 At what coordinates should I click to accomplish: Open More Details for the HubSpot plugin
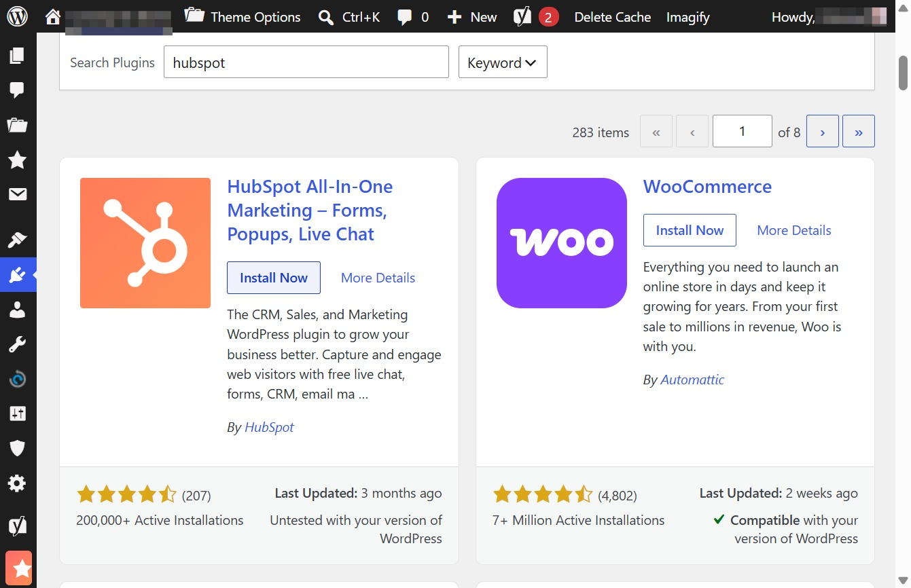coord(378,278)
